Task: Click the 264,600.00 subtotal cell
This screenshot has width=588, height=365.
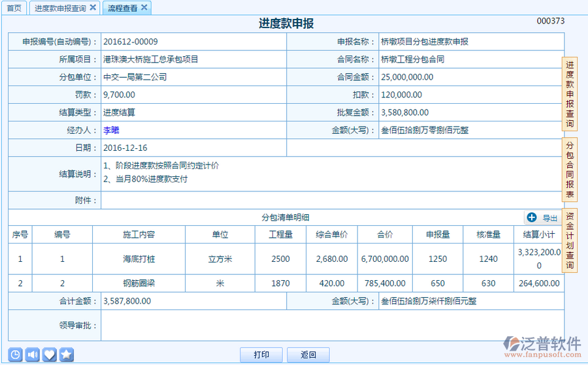Action: pos(539,283)
